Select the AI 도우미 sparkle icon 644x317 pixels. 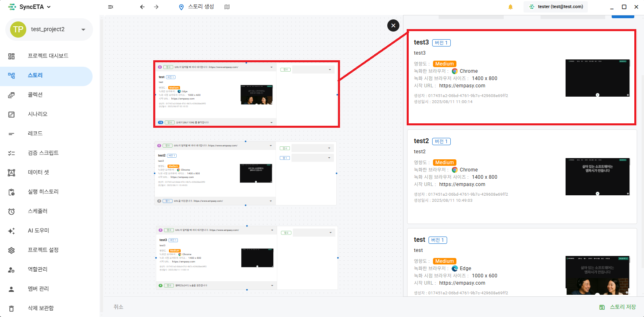pos(11,231)
